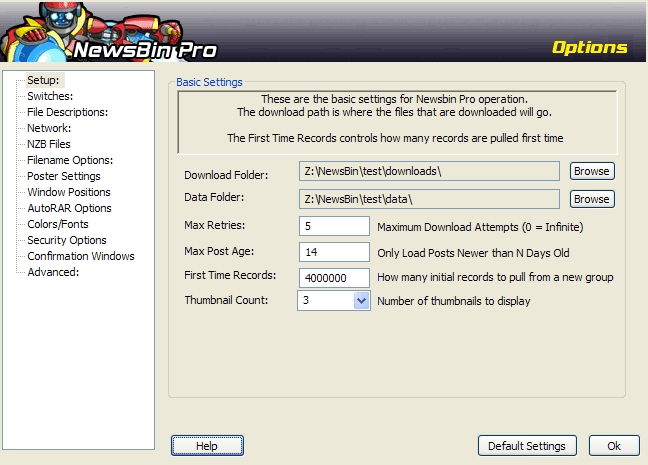Select the Setup: tree item
The height and width of the screenshot is (465, 648).
point(43,80)
